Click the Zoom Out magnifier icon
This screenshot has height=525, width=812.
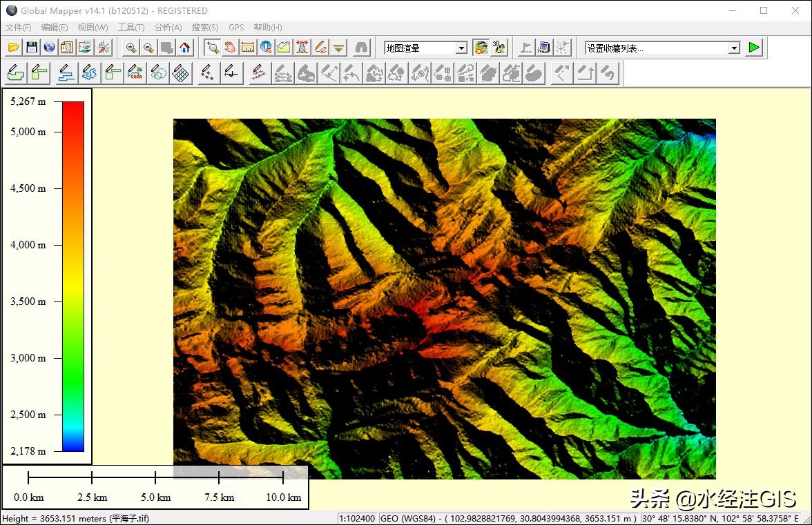[148, 48]
